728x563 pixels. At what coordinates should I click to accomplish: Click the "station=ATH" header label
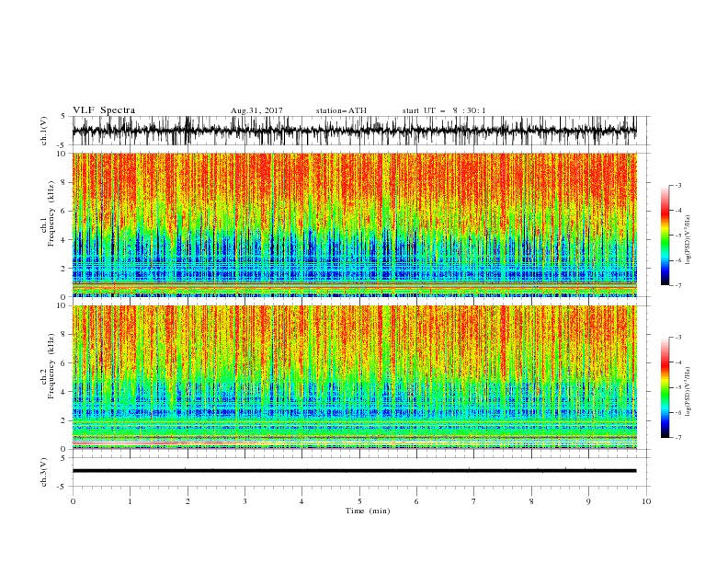point(341,110)
